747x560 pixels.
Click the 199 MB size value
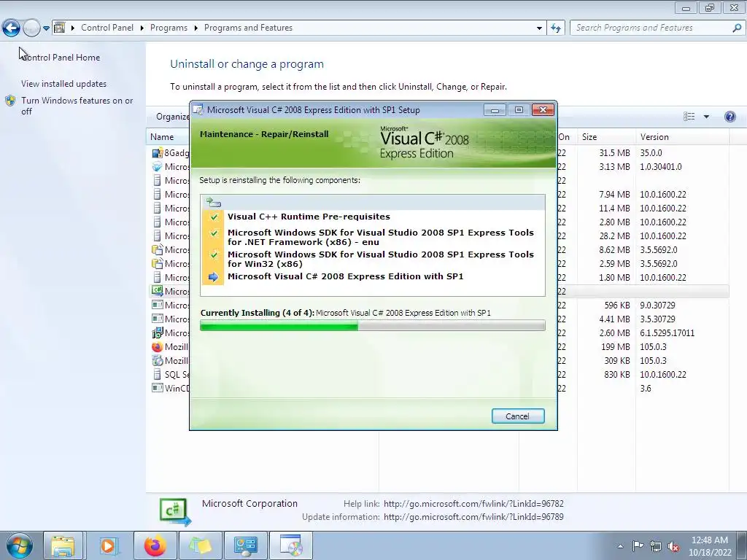tap(616, 346)
